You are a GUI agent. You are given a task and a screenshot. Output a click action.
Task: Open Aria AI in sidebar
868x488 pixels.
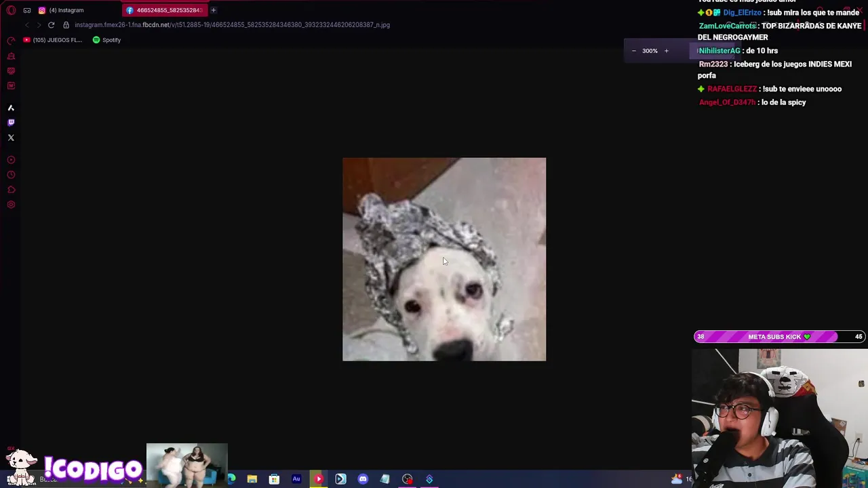(x=11, y=108)
